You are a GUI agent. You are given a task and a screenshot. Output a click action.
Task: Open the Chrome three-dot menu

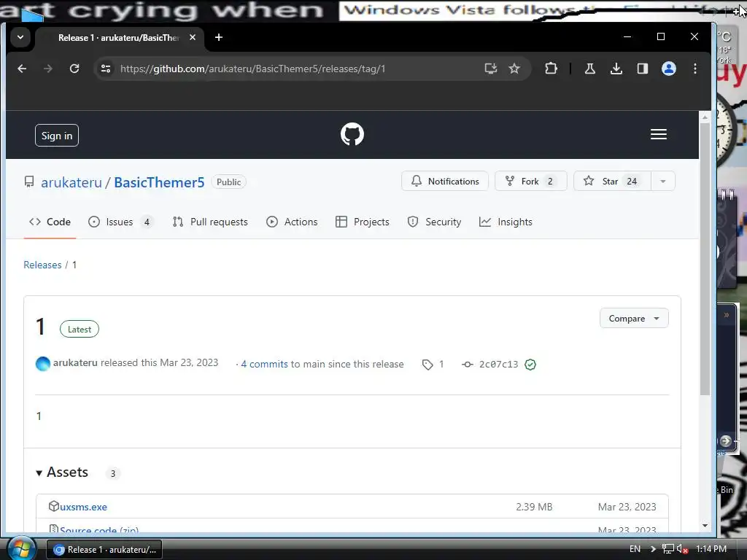click(695, 69)
